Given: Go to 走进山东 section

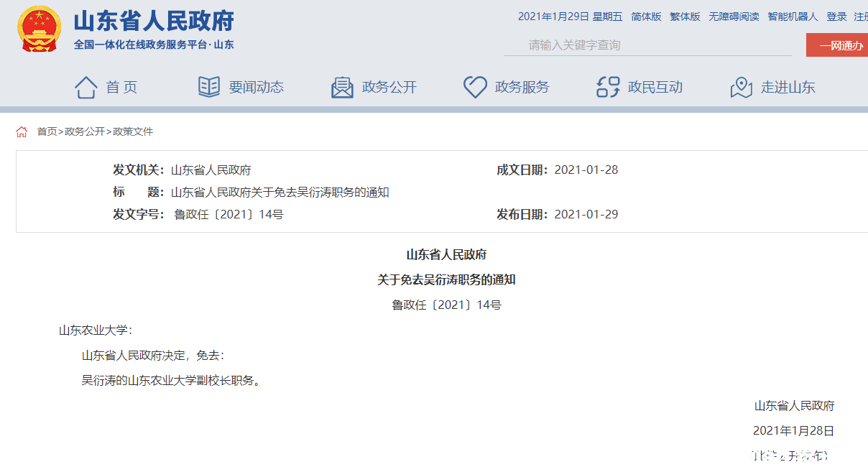Looking at the screenshot, I should point(788,88).
